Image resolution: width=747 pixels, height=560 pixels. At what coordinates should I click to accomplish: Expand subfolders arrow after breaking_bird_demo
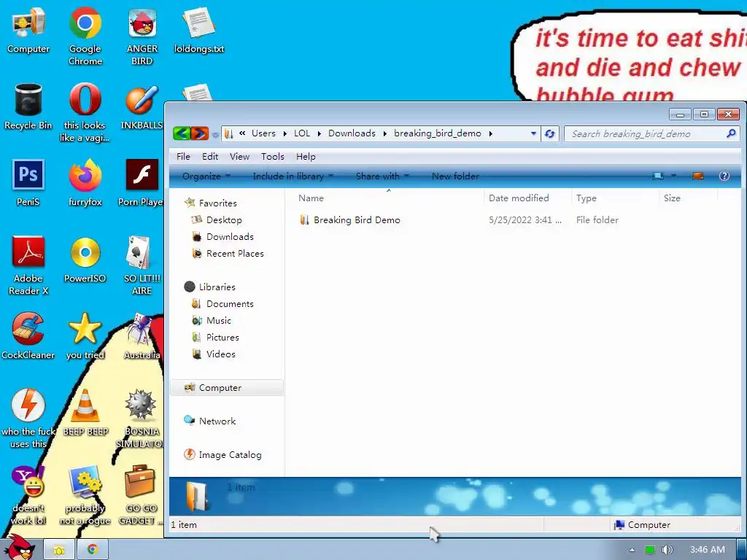click(490, 134)
